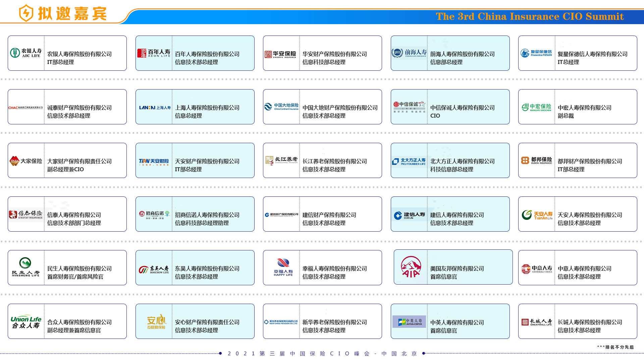
Task: Click the green 中宏保险 Manulife-Sinochem logo
Action: click(x=536, y=107)
